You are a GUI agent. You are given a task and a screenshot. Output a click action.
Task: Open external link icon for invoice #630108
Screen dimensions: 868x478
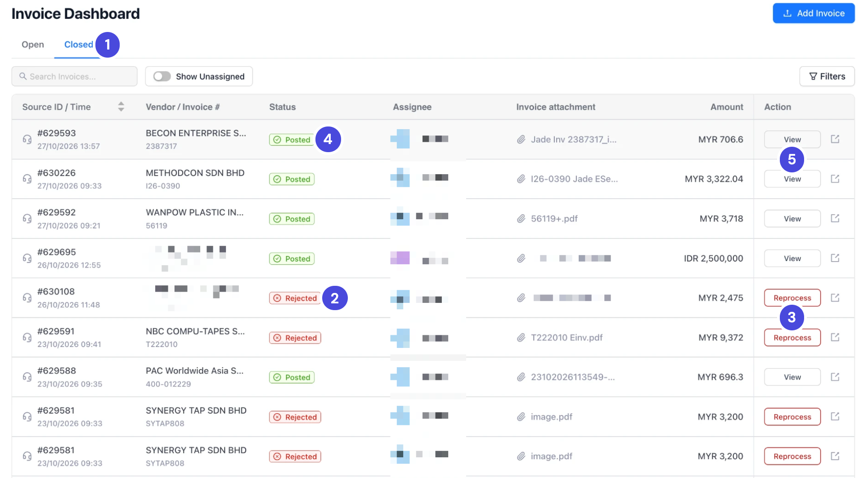(x=835, y=298)
